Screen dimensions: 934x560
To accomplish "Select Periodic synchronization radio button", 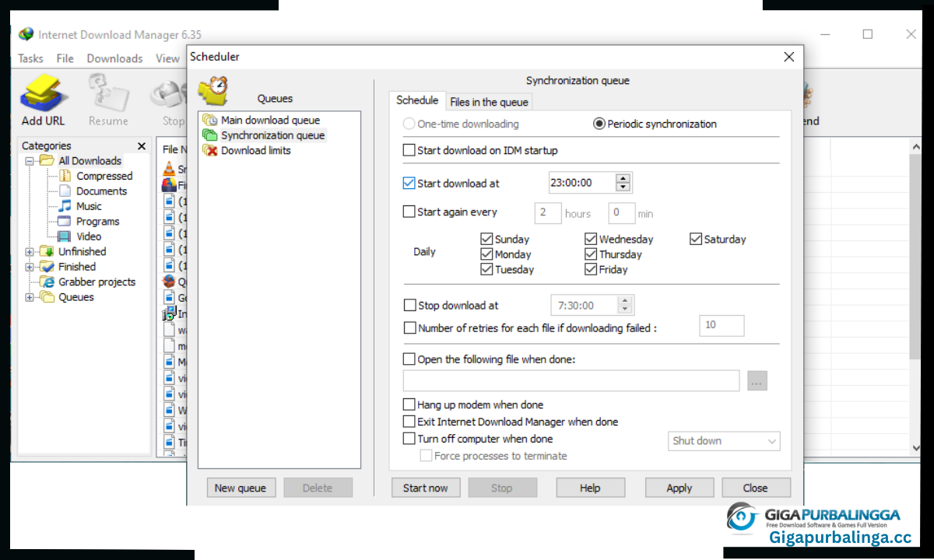I will [x=599, y=124].
